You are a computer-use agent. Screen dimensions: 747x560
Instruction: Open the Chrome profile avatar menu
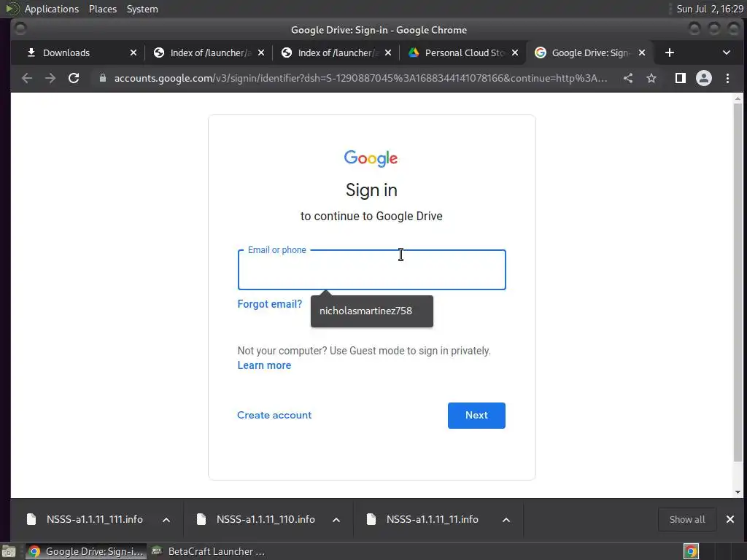704,78
